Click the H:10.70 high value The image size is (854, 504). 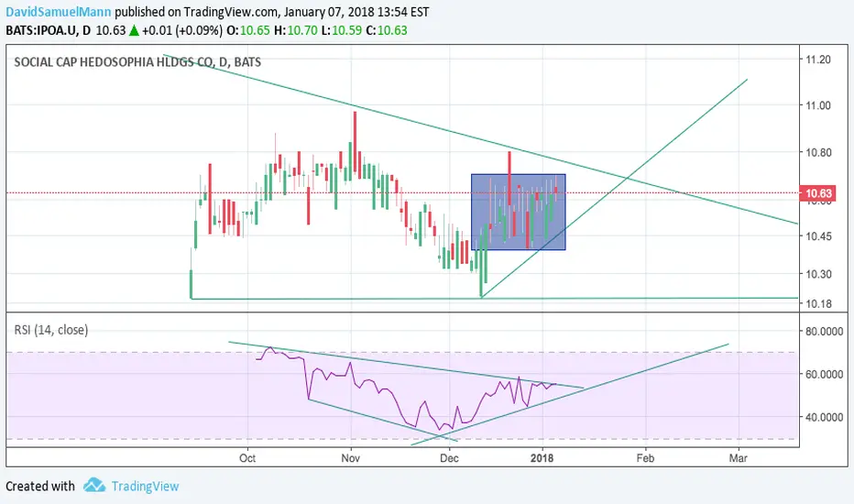click(295, 30)
